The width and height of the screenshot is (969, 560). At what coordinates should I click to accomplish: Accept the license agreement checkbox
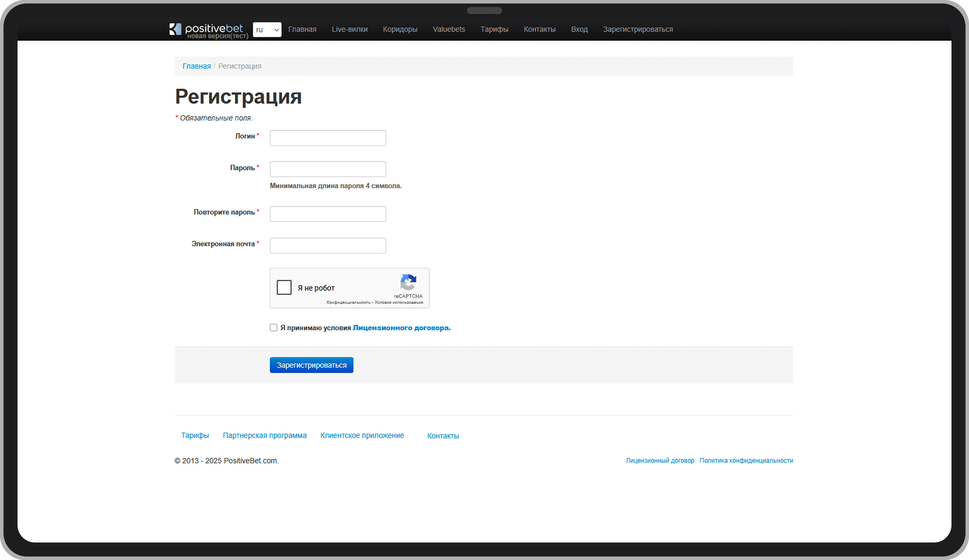point(273,328)
